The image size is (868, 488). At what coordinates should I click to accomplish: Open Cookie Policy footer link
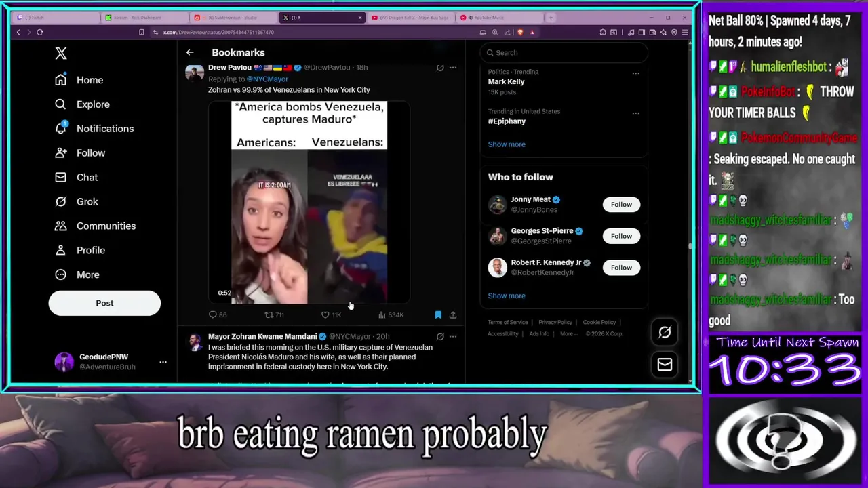point(599,323)
